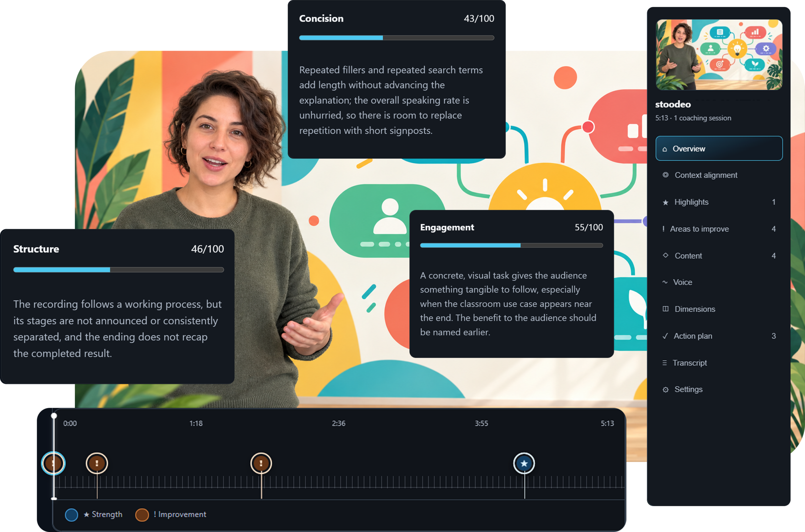Click the Engagement score progress bar
This screenshot has height=532, width=805.
(x=511, y=245)
